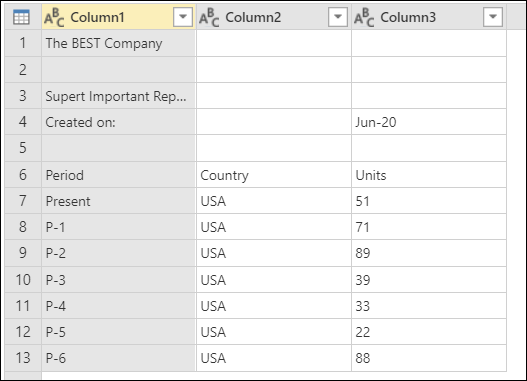The height and width of the screenshot is (381, 527).
Task: Click the 'Units' cell in row 6
Action: 429,175
